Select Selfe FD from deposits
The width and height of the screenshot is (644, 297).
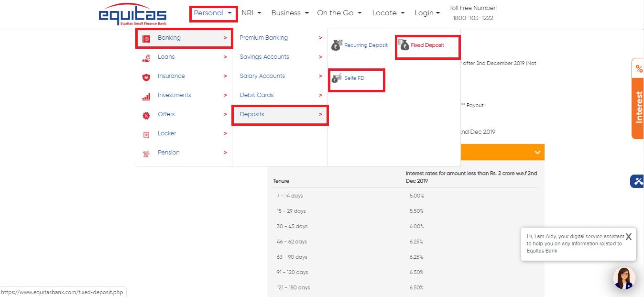click(x=354, y=78)
